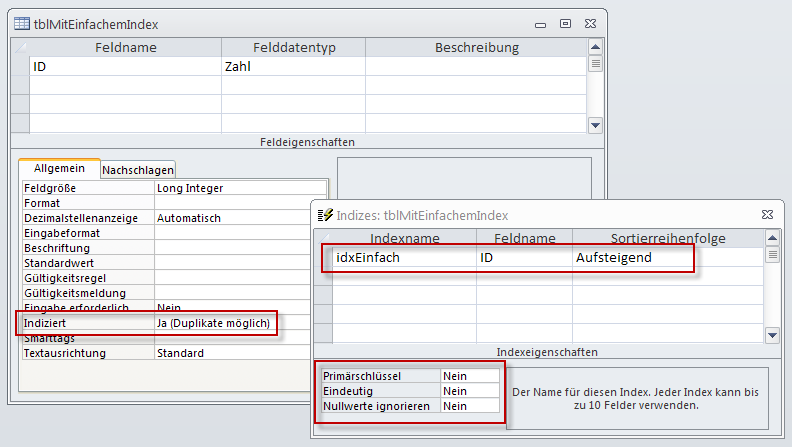This screenshot has height=447, width=792.
Task: Switch to the Allgemein tab
Action: click(x=59, y=169)
